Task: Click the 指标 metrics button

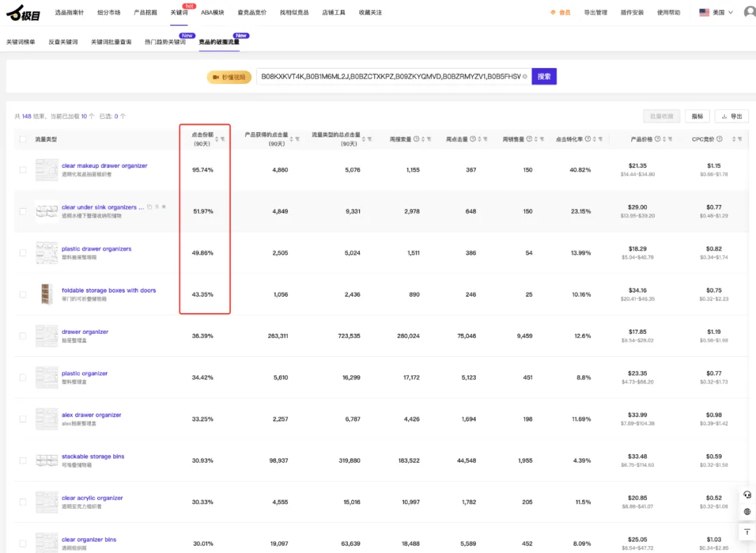Action: (x=697, y=116)
